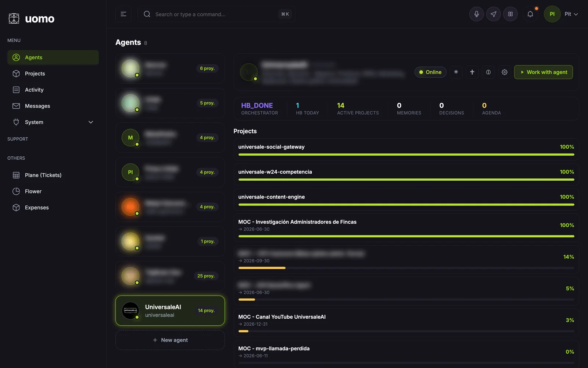Click the PI avatar in agents list

point(130,172)
